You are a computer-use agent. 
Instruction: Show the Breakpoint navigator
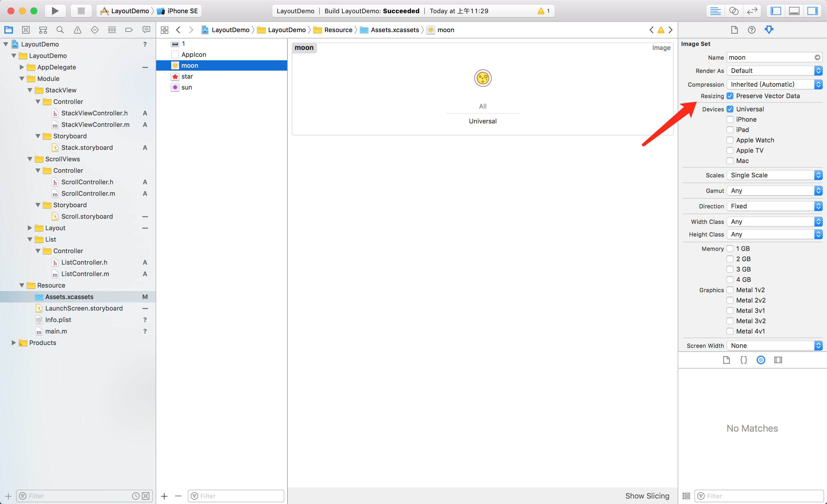pos(129,30)
